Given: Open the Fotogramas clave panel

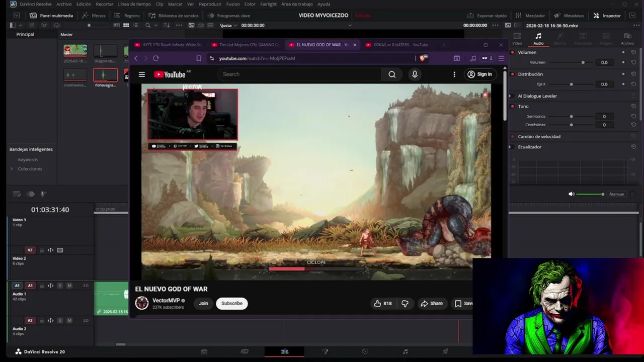Looking at the screenshot, I should point(228,16).
